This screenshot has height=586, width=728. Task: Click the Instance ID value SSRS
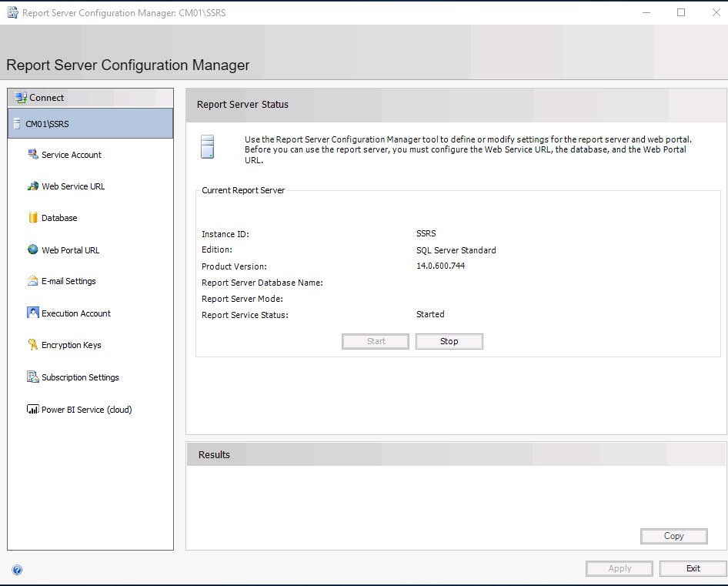(x=426, y=233)
